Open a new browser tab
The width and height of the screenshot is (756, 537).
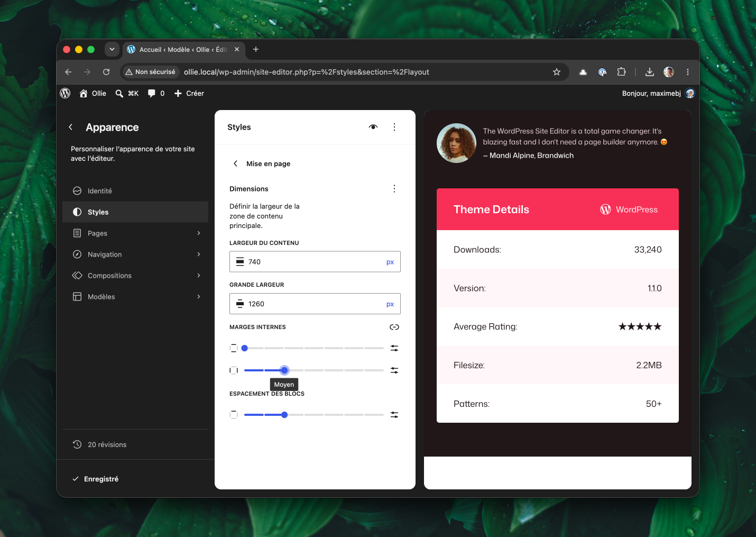[x=256, y=49]
